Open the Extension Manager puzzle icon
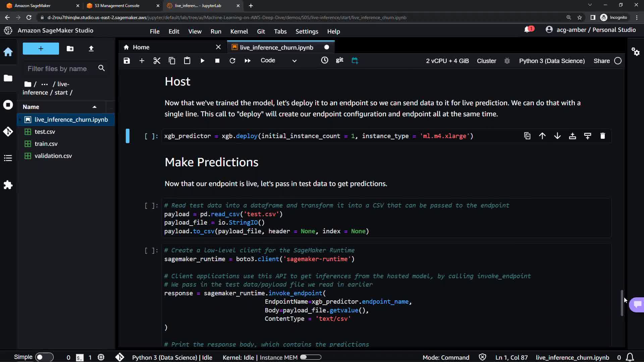The image size is (644, 362). tap(8, 185)
